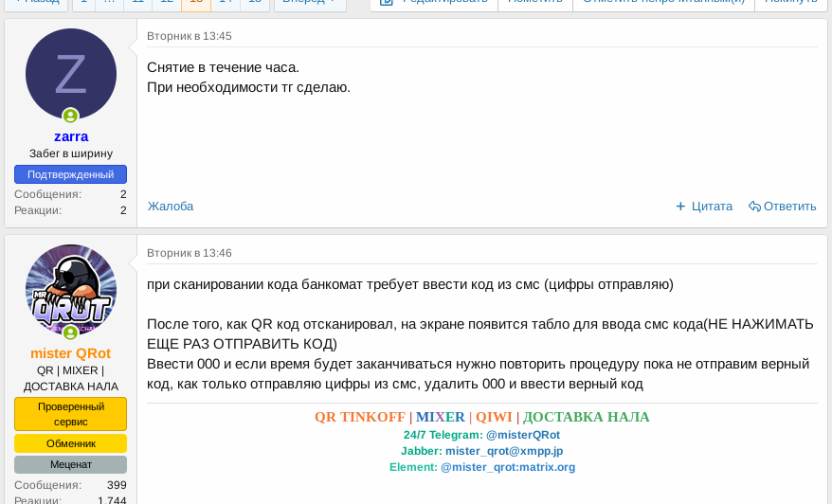Go to next page with Вперед
The width and height of the screenshot is (832, 504).
(x=309, y=3)
